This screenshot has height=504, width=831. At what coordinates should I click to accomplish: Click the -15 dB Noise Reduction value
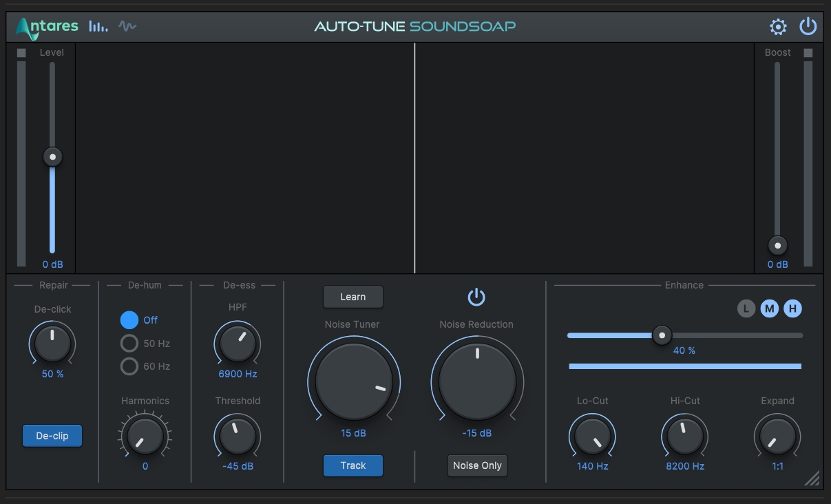tap(477, 433)
